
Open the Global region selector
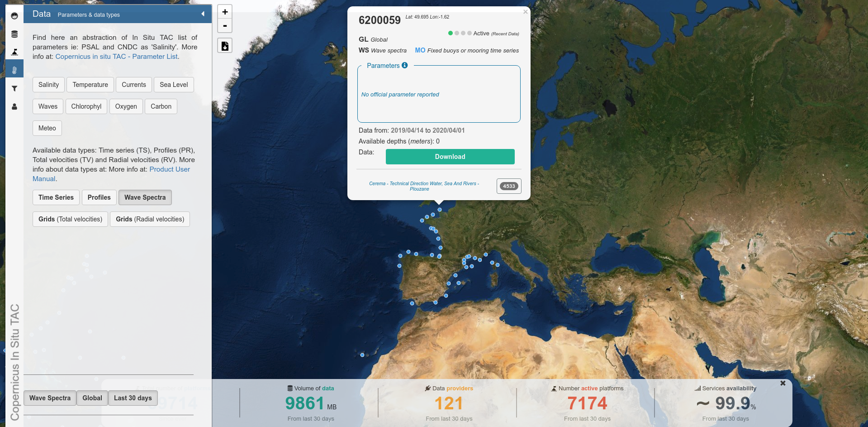92,398
